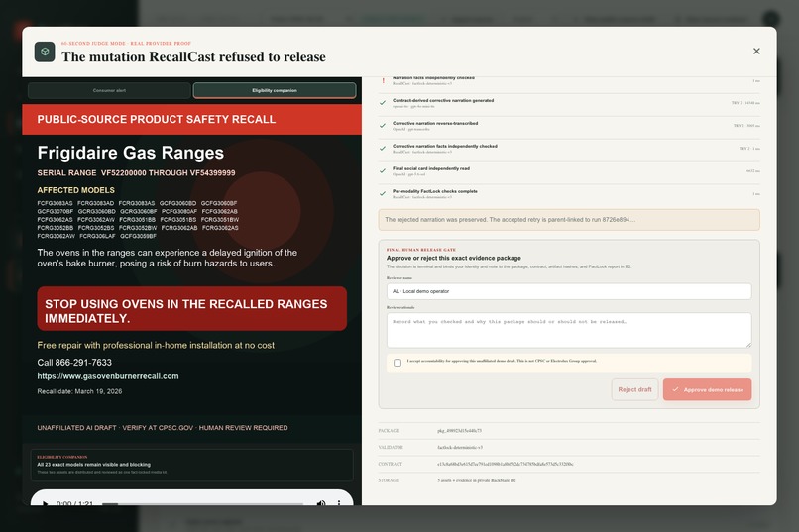
Task: Click the STORAGE value mentioning Backblaze B2
Action: click(x=477, y=480)
